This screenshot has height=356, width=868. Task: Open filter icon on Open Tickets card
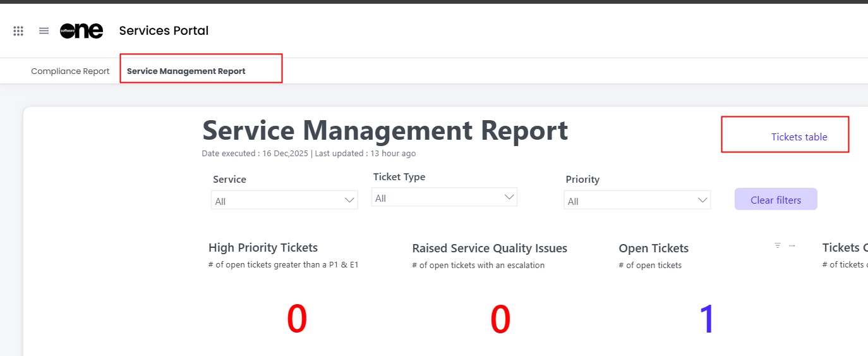tap(778, 245)
